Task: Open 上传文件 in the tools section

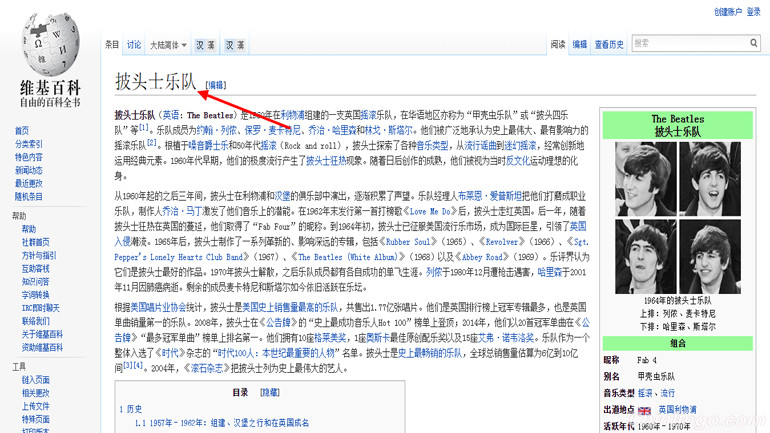Action: (x=35, y=406)
